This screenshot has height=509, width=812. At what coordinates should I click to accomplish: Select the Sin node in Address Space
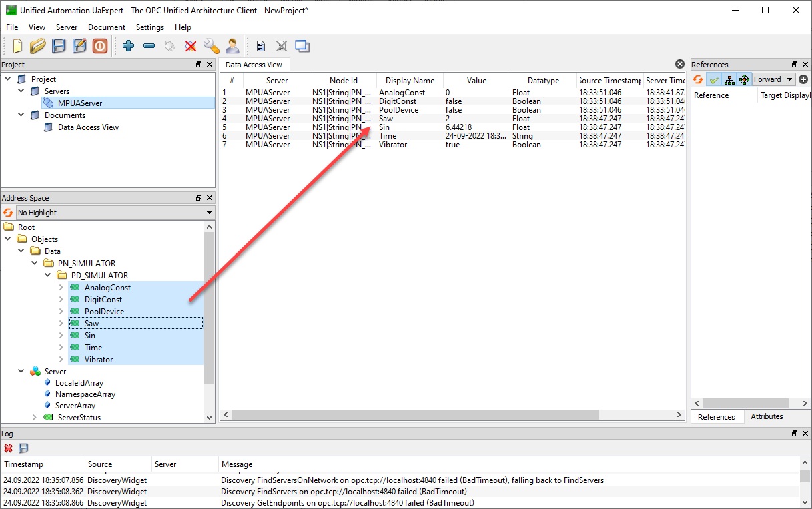pos(89,336)
